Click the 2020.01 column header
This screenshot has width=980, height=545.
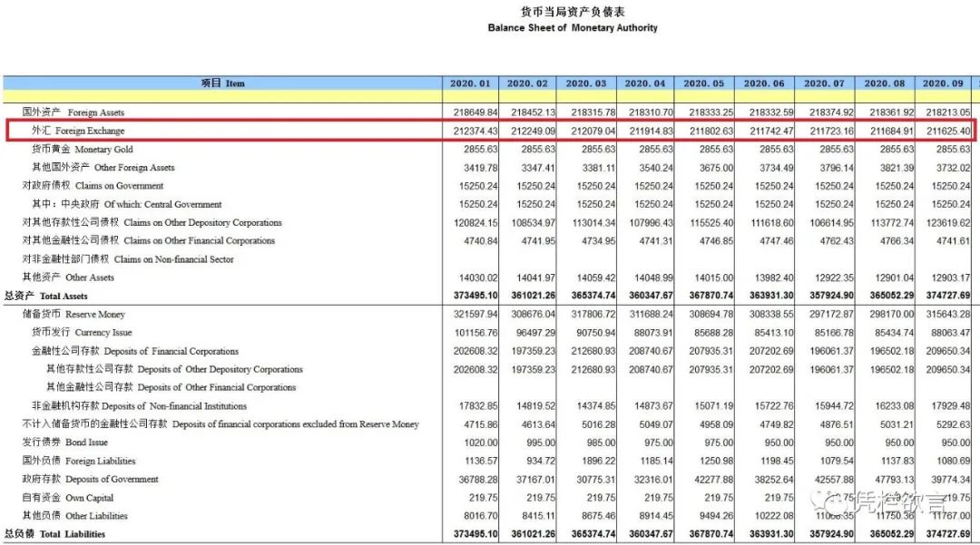[x=469, y=83]
